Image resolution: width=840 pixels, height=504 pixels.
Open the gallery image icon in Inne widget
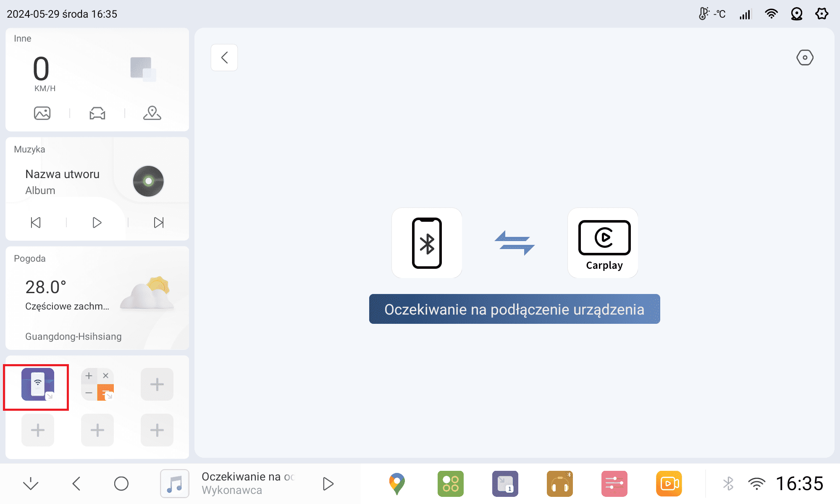pos(42,113)
